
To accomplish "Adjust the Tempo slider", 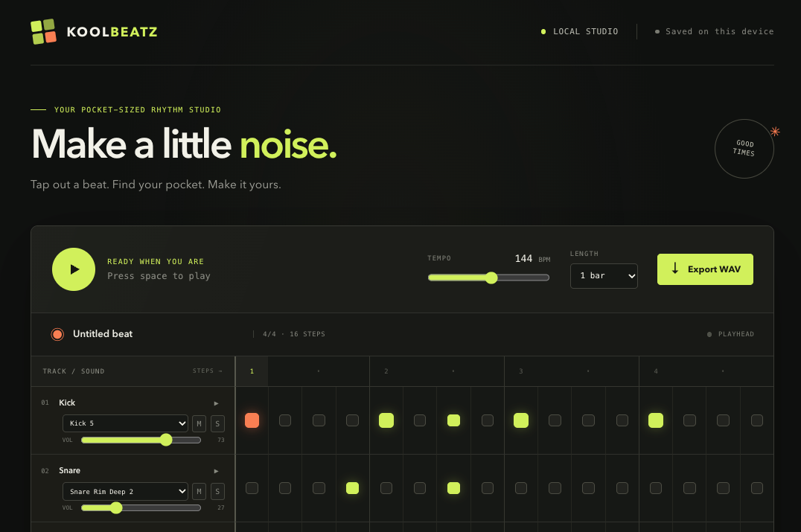I will [488, 278].
